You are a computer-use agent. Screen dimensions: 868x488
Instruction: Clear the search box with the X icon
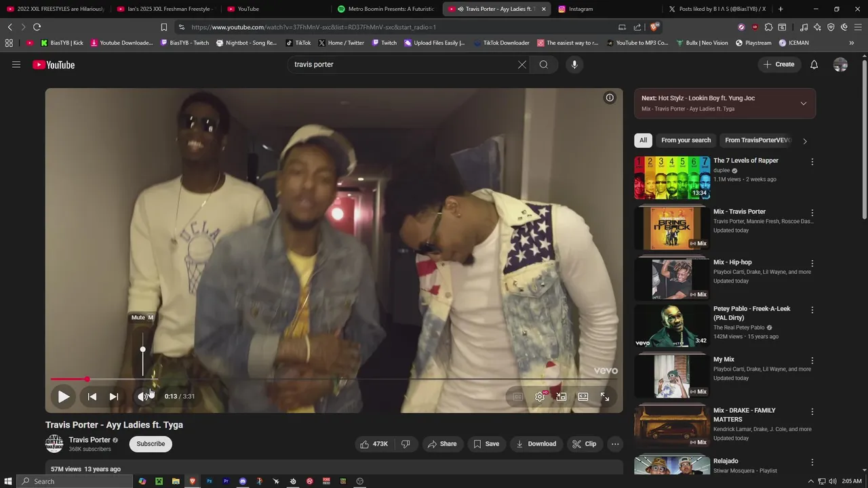click(x=522, y=64)
